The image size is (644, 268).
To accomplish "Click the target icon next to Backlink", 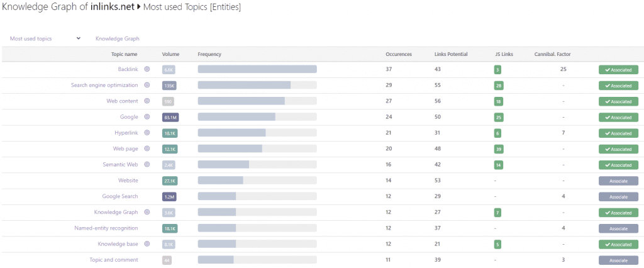I will pyautogui.click(x=147, y=69).
